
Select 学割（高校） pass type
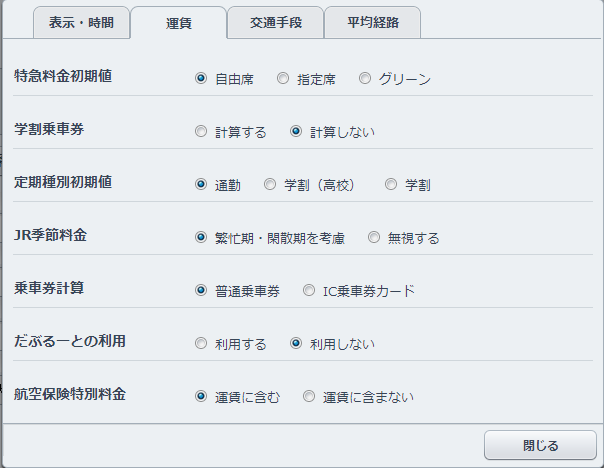point(270,184)
